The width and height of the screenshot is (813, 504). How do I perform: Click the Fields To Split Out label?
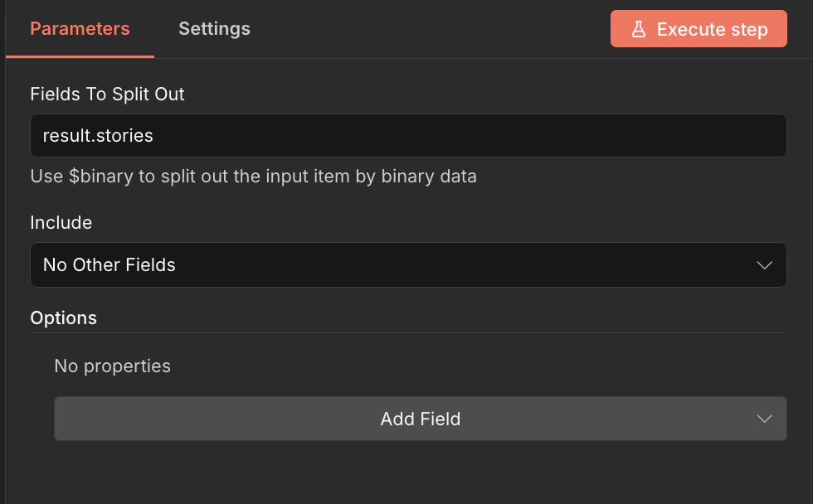coord(107,94)
